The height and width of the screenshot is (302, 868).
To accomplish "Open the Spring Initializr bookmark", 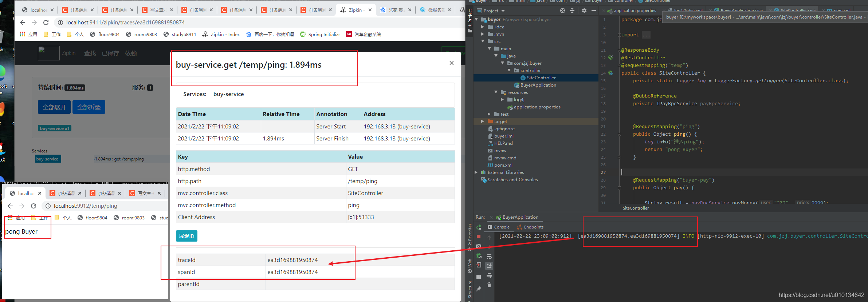I will [320, 35].
